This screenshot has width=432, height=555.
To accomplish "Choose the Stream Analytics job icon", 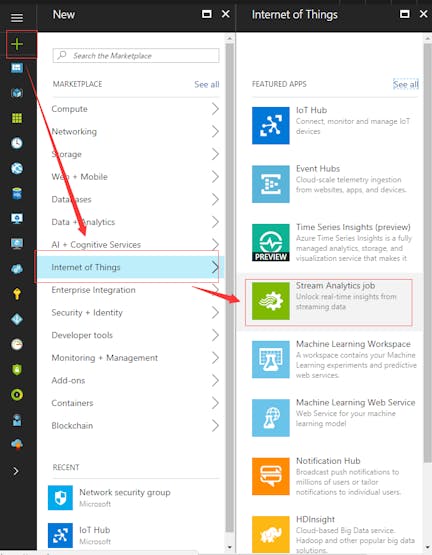I will (271, 301).
